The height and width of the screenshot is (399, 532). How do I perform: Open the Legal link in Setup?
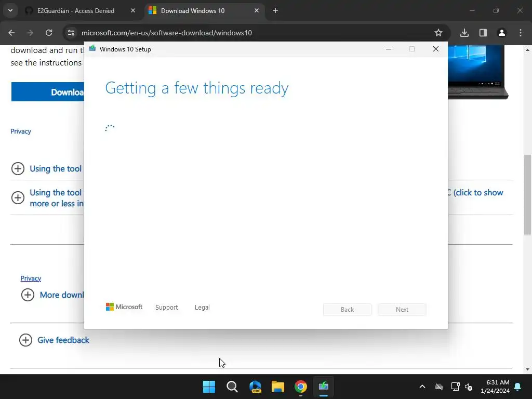(202, 308)
